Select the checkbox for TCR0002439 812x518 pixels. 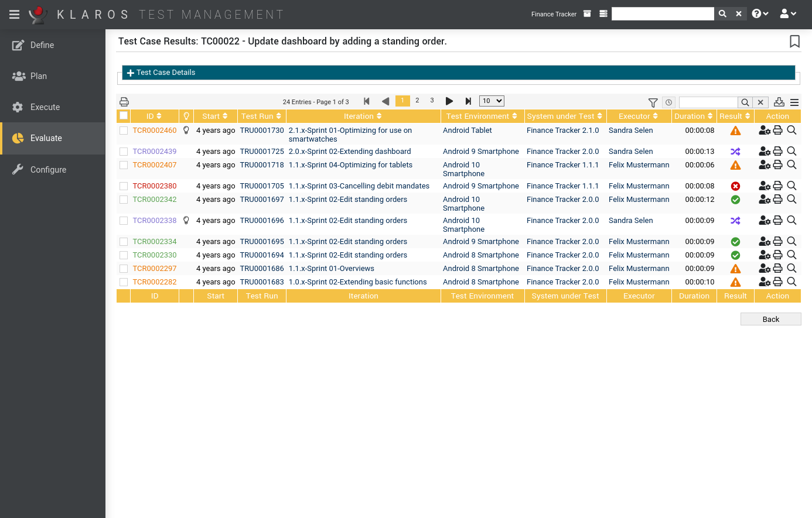pos(124,152)
